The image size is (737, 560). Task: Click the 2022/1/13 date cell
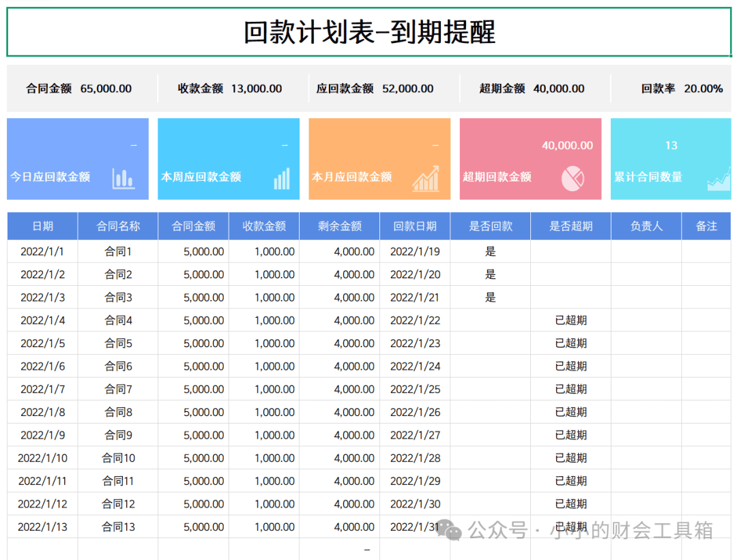pos(43,527)
